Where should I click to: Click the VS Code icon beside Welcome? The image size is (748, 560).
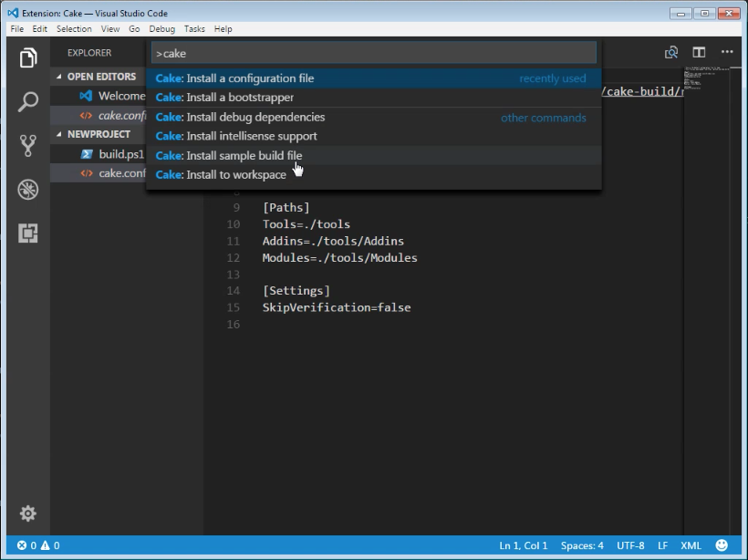(x=86, y=96)
